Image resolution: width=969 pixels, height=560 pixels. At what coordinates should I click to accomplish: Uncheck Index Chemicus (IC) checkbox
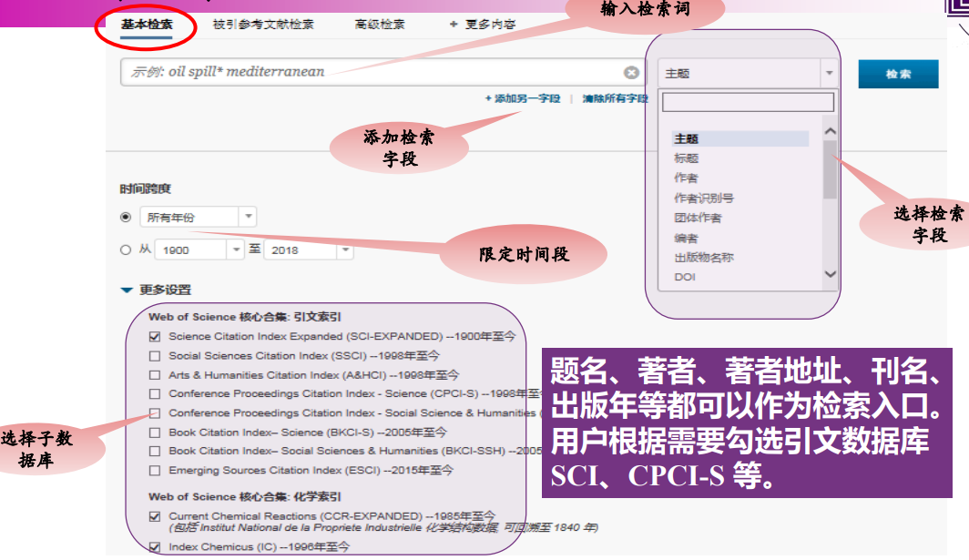click(155, 547)
